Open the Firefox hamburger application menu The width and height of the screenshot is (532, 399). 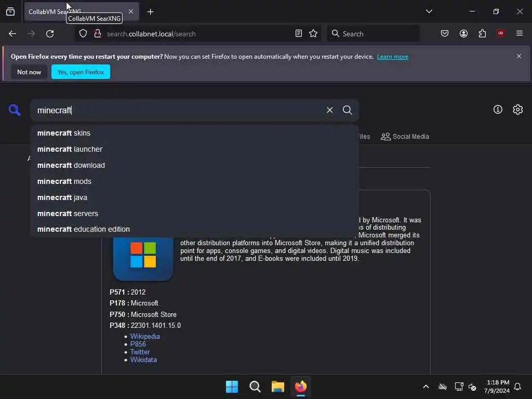pyautogui.click(x=520, y=33)
